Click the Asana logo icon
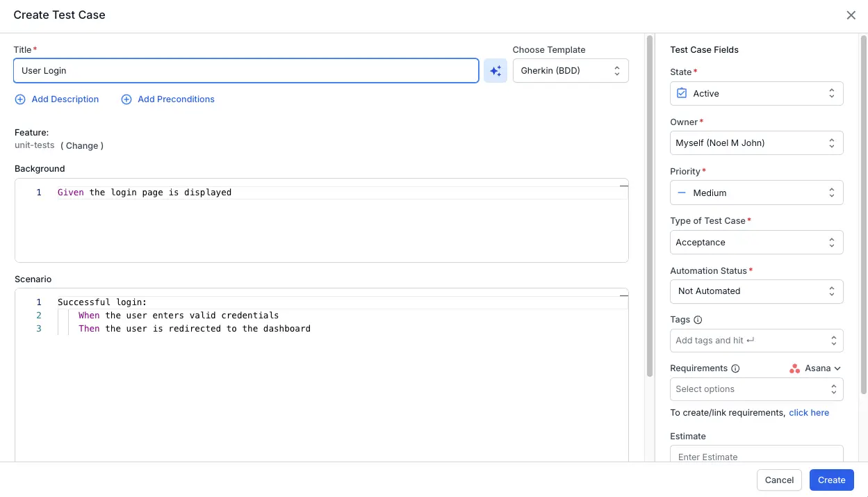Screen dimensions: 868x497 click(795, 368)
